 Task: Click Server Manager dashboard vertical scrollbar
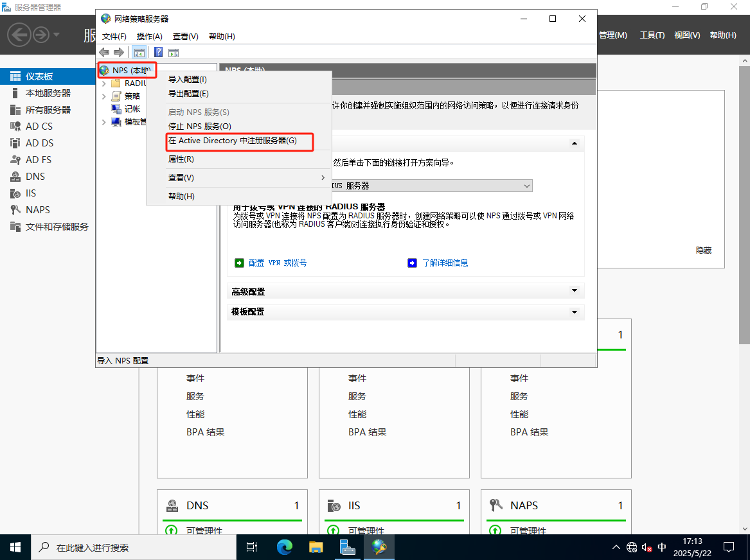(x=744, y=206)
